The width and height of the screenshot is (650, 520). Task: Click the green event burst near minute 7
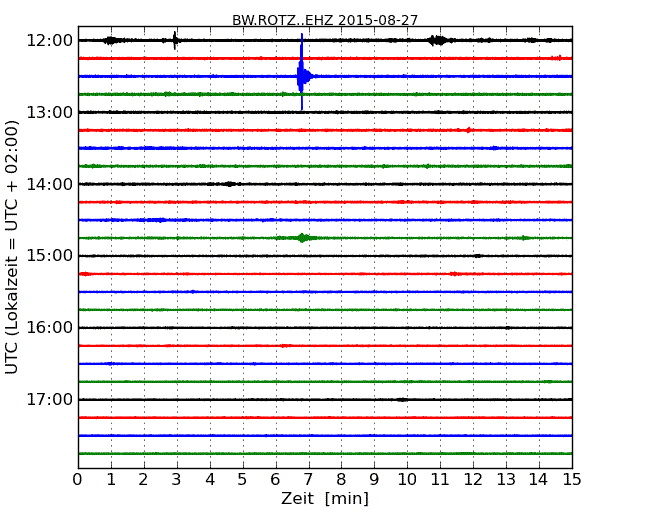click(x=303, y=238)
